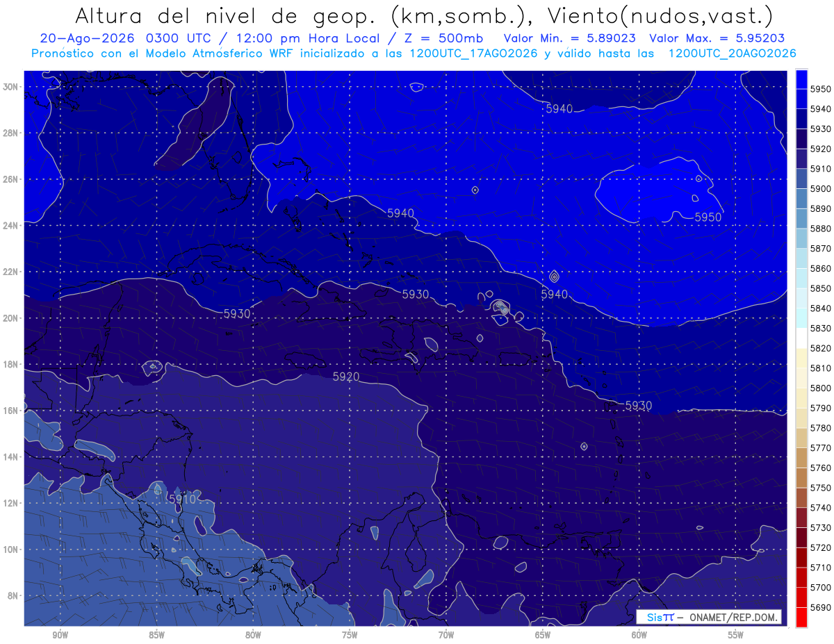Select the color bar segment between 5910 and 5900

click(801, 179)
